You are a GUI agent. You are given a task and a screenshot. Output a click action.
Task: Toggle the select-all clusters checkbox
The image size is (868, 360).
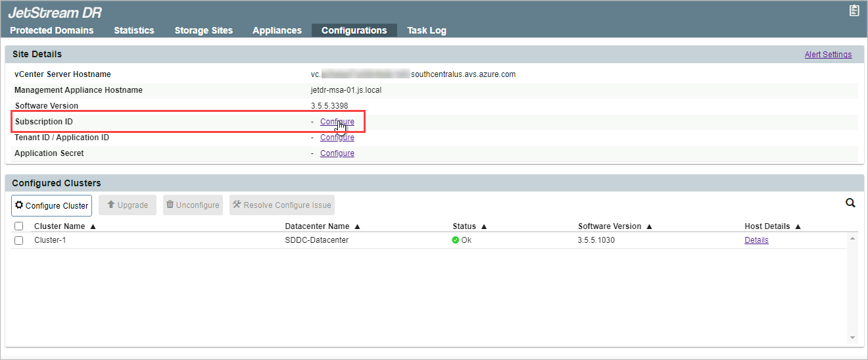point(19,226)
